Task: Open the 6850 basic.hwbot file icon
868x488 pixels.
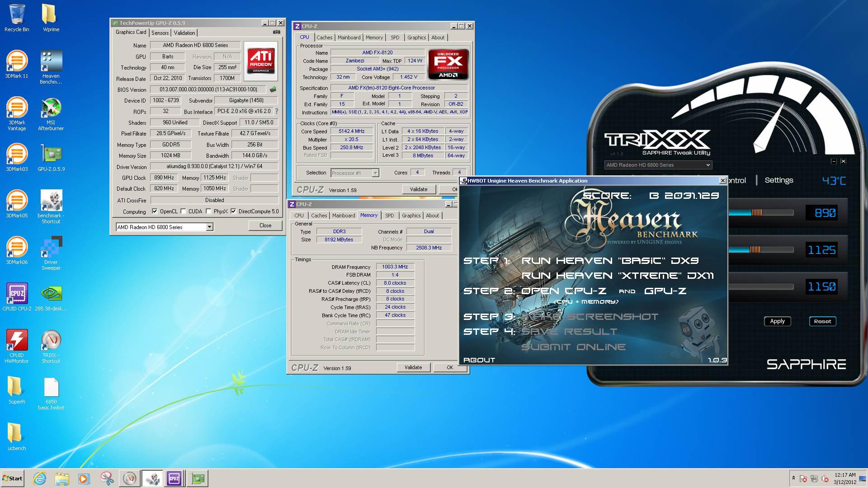Action: tap(51, 393)
